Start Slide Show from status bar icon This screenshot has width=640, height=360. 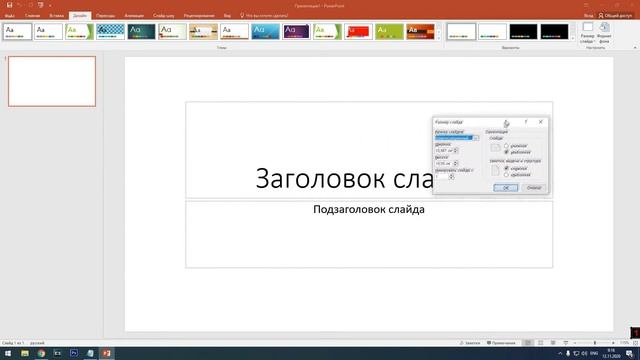(x=566, y=343)
